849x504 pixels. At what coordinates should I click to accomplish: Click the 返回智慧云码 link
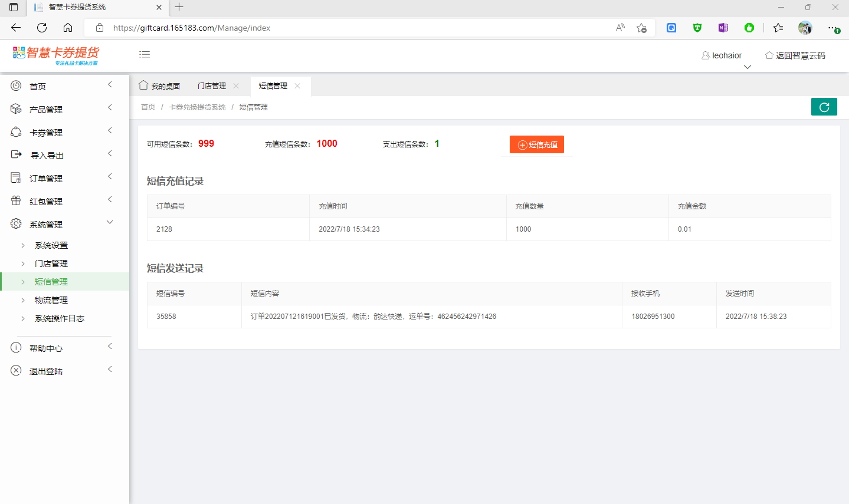tap(795, 55)
